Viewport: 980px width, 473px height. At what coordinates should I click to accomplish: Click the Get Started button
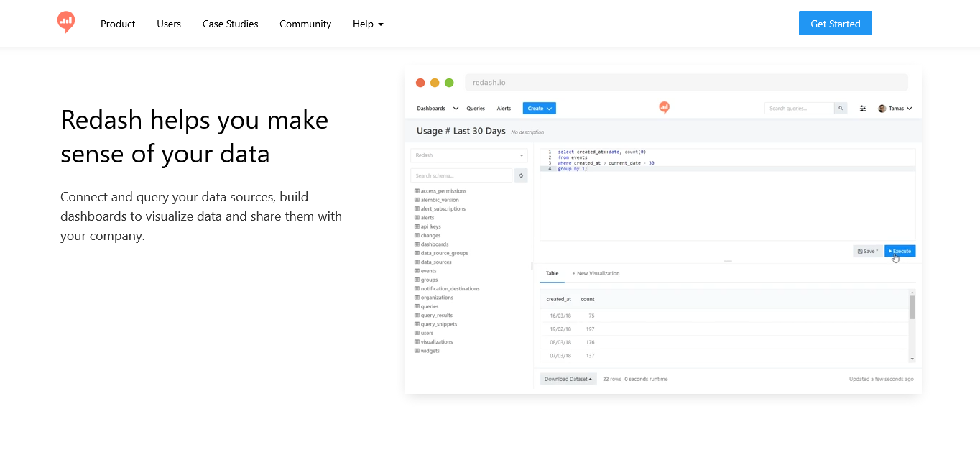tap(835, 23)
